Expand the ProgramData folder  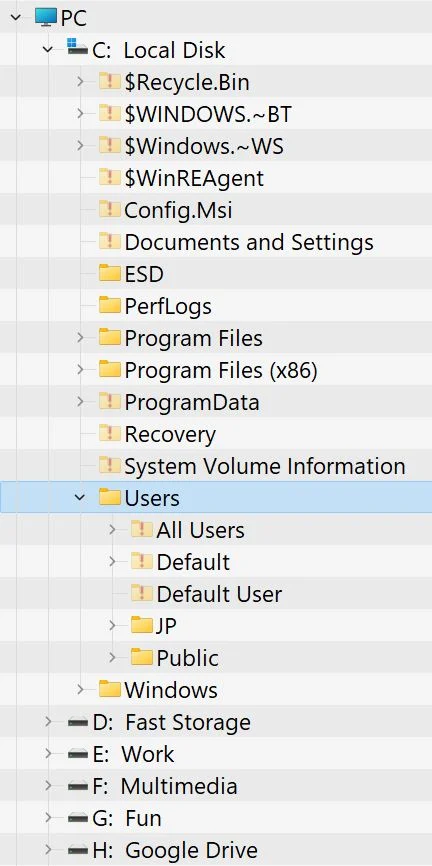pyautogui.click(x=80, y=402)
